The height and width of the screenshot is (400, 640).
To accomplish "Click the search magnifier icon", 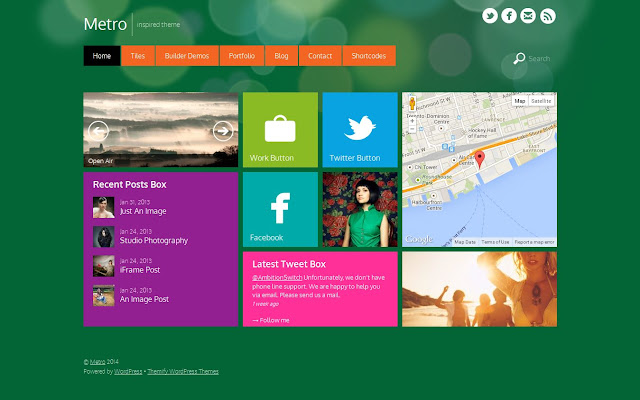I will 519,58.
